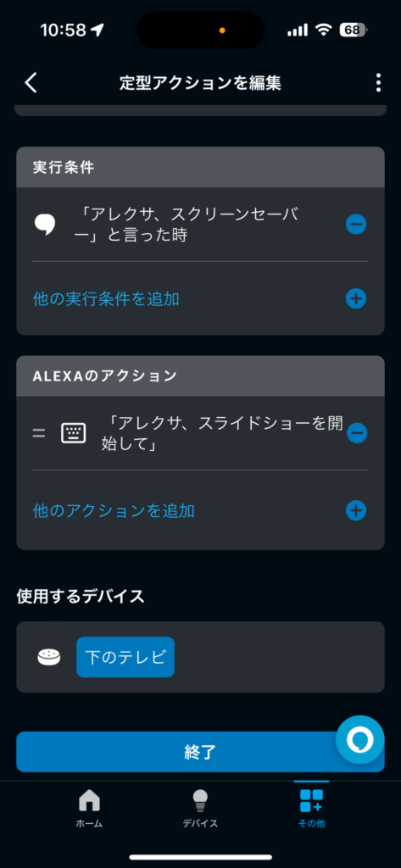
Task: Tap the 終了 button
Action: pos(200,752)
